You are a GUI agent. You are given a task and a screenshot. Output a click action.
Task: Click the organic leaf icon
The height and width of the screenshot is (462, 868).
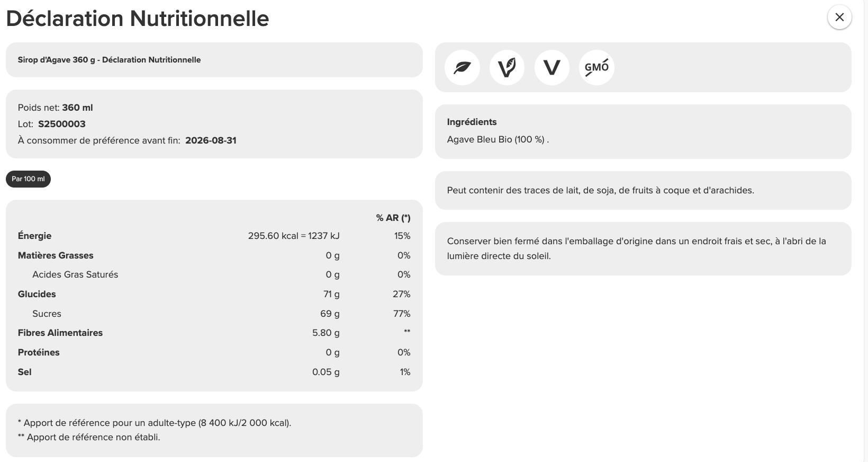(462, 67)
